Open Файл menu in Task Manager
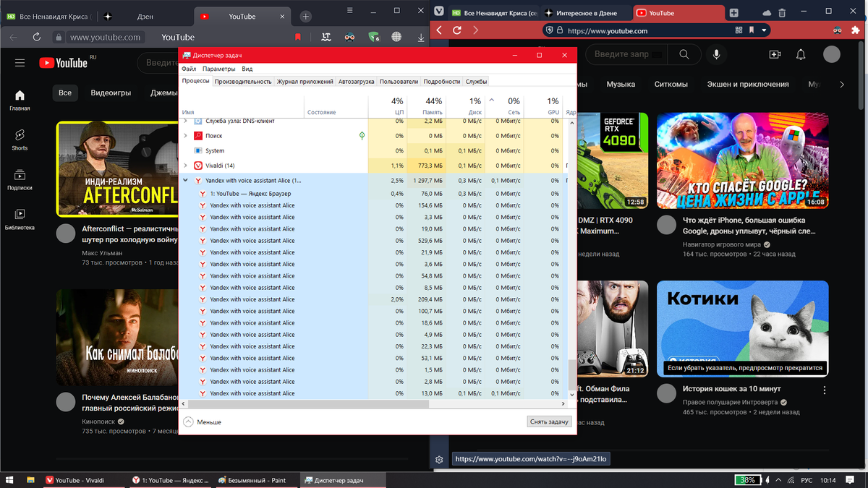Image resolution: width=868 pixels, height=488 pixels. point(189,69)
